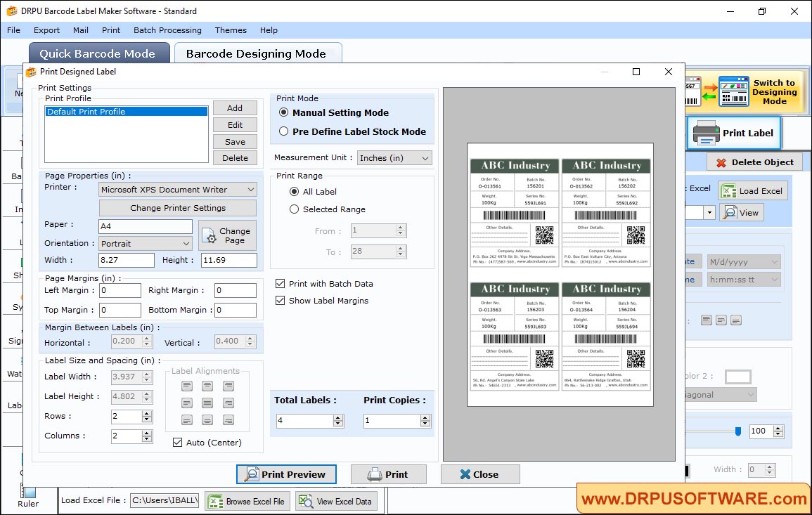Viewport: 812px width, 515px height.
Task: Select Default Print Profile list item
Action: (127, 111)
